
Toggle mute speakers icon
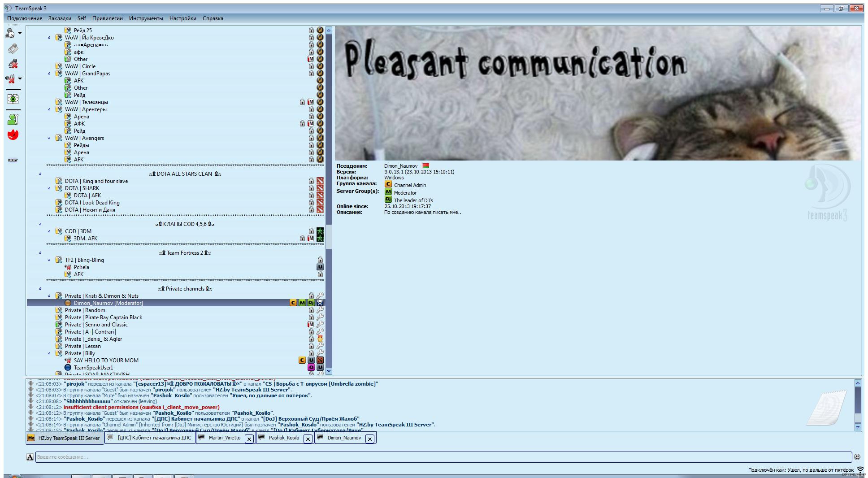[10, 79]
